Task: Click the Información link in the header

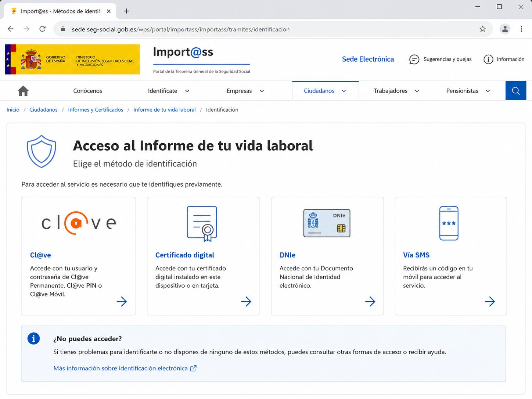Action: pos(510,59)
